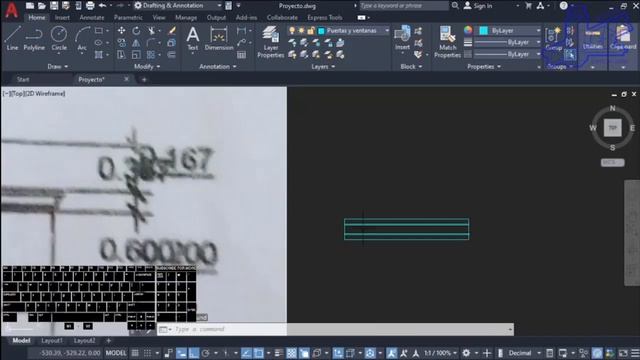The width and height of the screenshot is (640, 360).
Task: Choose the Mirror tool icon
Action: (x=136, y=43)
